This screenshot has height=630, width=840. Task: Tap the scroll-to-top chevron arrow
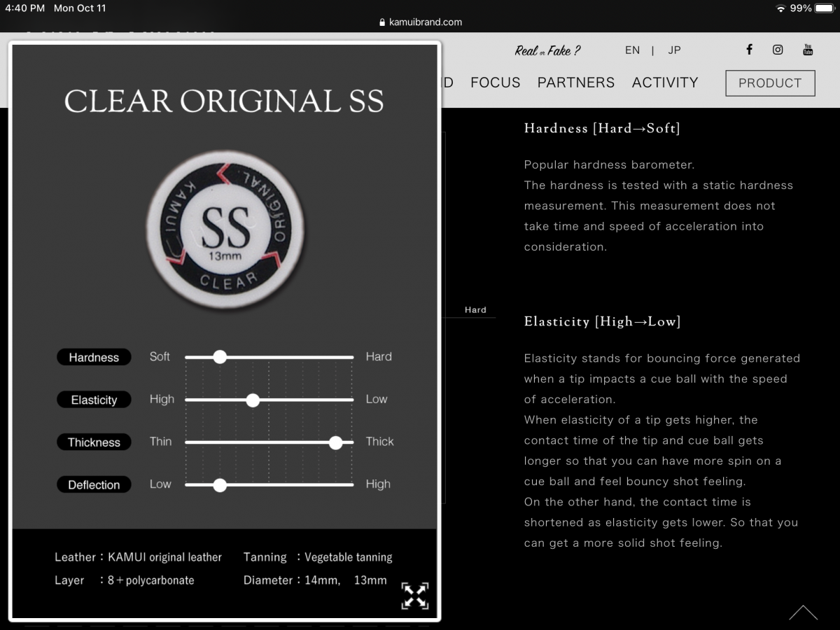point(803,612)
